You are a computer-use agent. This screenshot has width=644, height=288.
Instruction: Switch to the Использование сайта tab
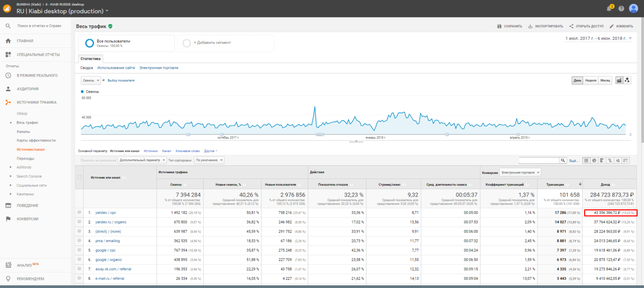click(116, 68)
